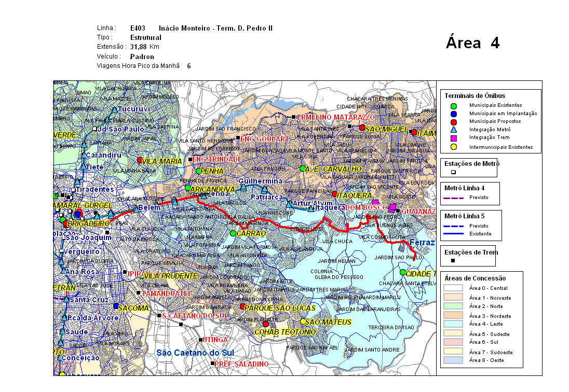Click the green Cidade Tiradentes terminal marker
Screen dimensions: 569x392
pos(402,272)
